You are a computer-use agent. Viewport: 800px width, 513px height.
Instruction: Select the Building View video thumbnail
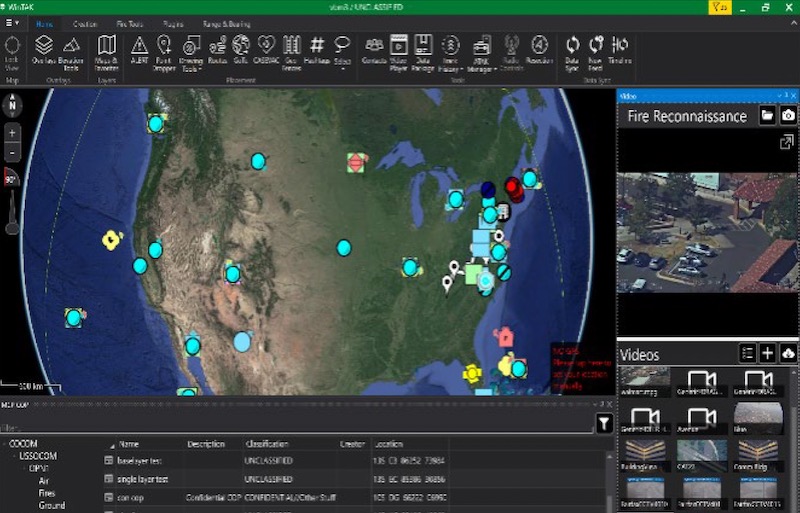[x=643, y=455]
